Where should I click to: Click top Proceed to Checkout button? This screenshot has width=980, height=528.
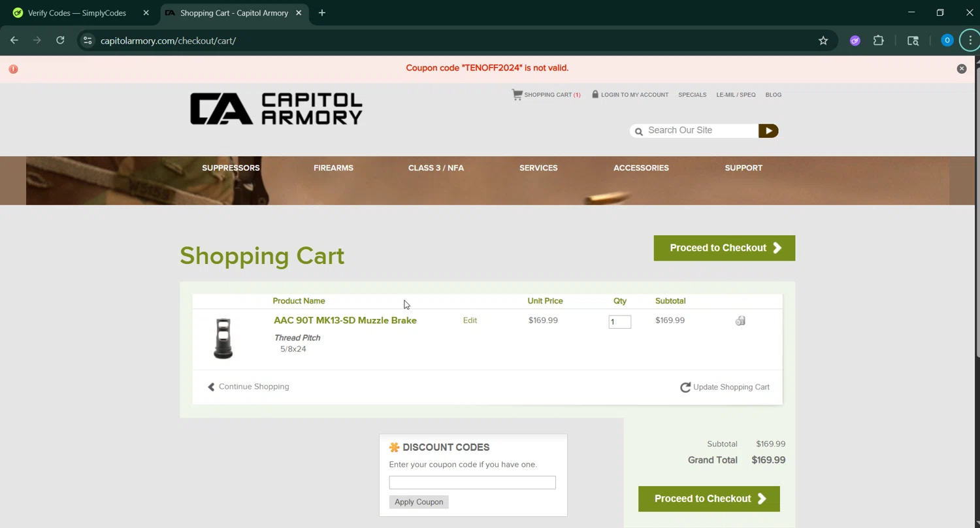click(x=725, y=248)
